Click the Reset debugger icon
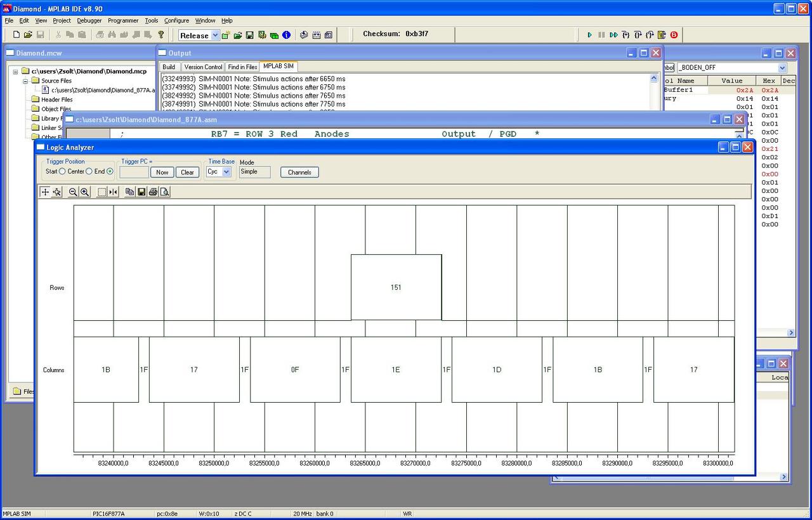 pos(662,35)
